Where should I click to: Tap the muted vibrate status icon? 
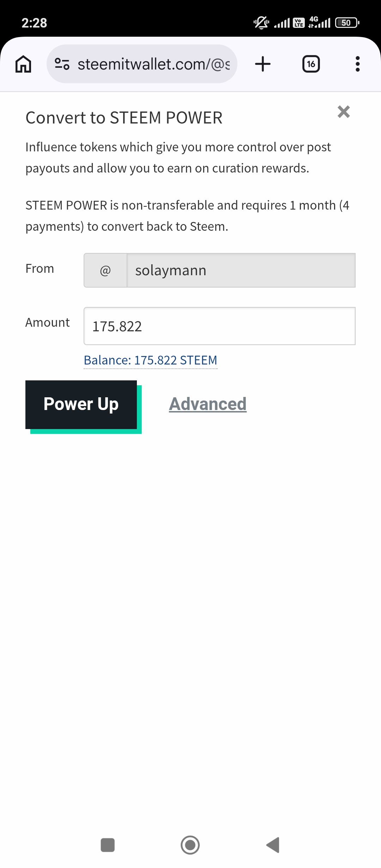click(x=261, y=23)
